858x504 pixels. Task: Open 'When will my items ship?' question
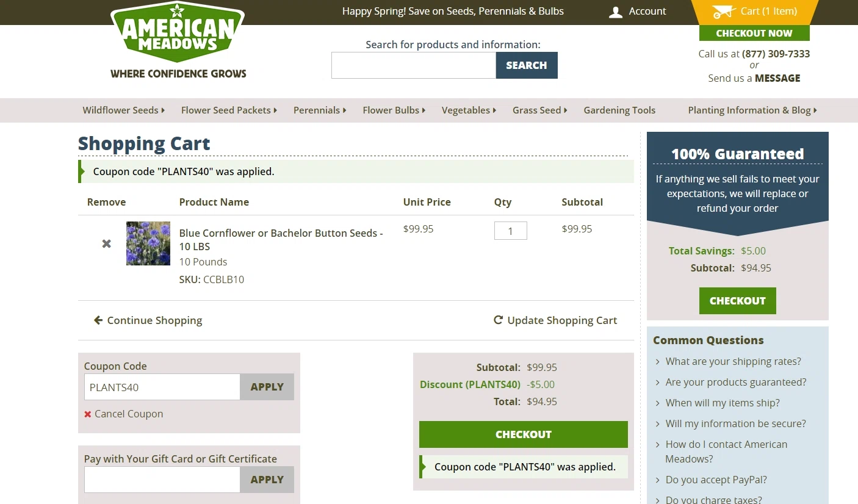pyautogui.click(x=723, y=403)
